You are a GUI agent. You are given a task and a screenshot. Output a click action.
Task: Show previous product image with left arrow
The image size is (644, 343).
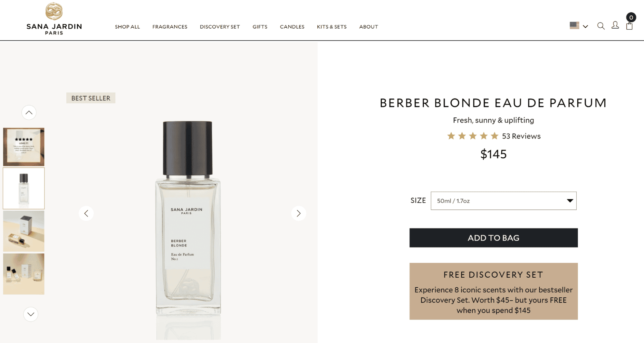tap(86, 213)
